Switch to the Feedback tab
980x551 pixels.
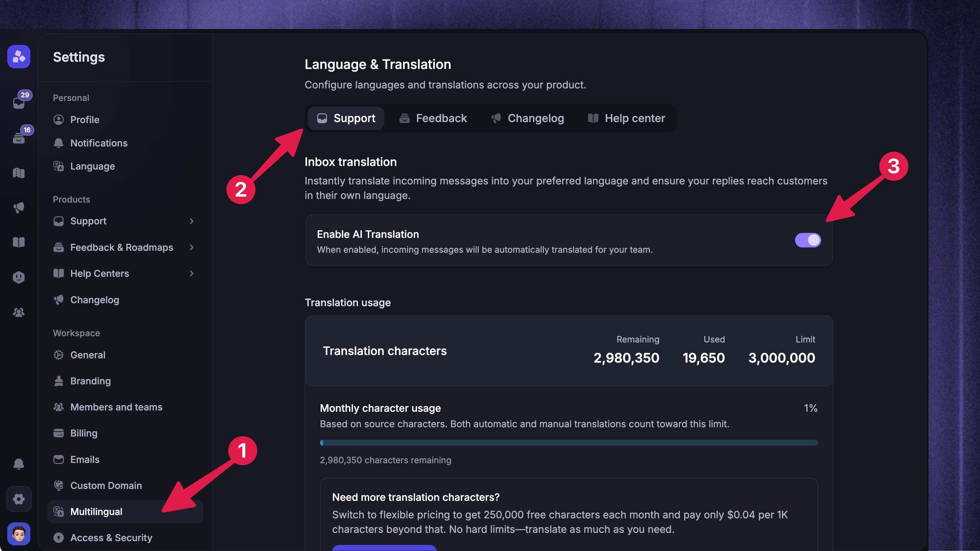point(433,118)
